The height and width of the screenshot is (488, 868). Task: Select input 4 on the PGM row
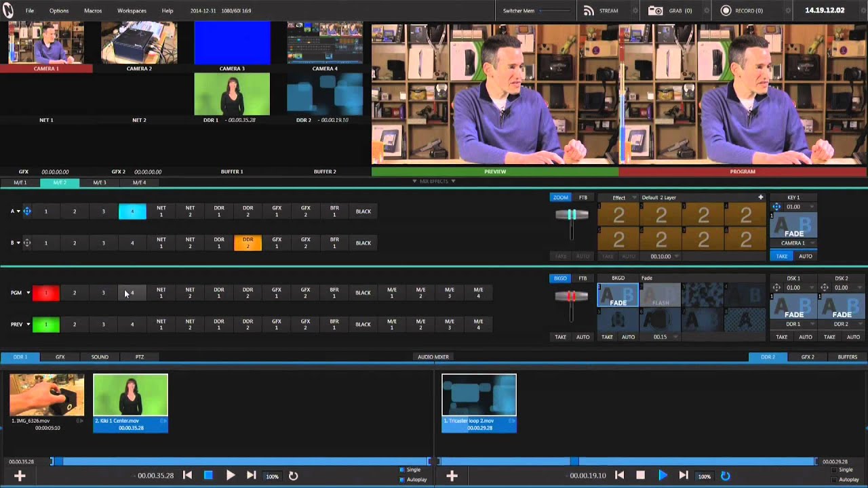point(132,293)
